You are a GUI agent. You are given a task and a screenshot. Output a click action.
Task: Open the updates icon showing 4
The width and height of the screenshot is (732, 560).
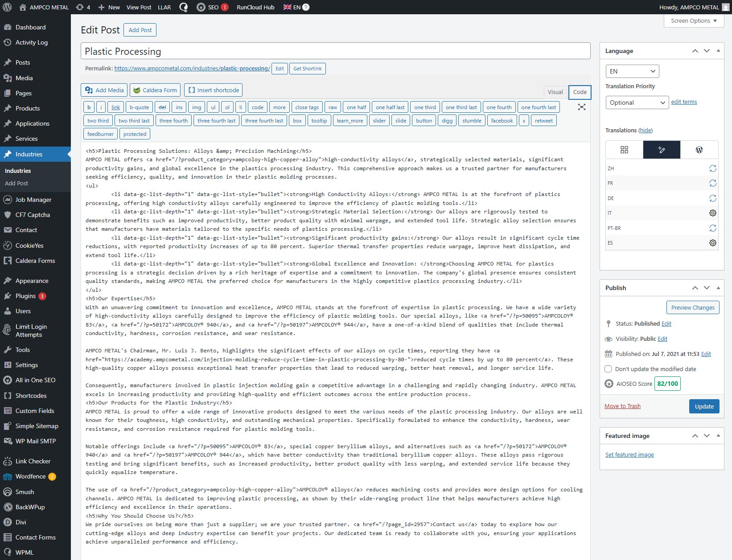pos(83,7)
